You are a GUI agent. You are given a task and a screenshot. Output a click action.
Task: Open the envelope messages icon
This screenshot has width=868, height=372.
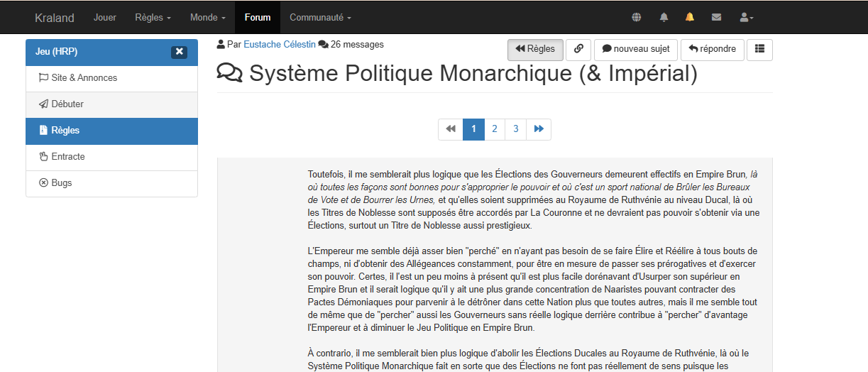coord(716,17)
